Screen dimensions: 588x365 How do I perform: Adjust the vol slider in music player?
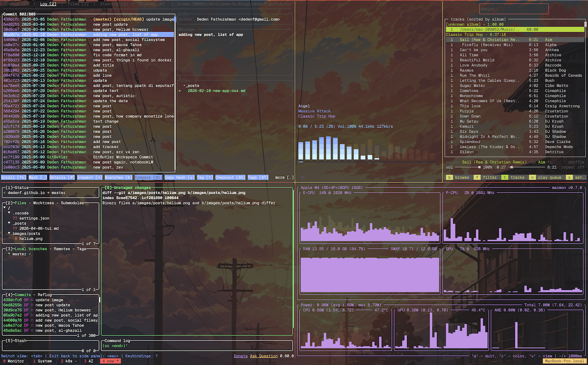click(469, 168)
